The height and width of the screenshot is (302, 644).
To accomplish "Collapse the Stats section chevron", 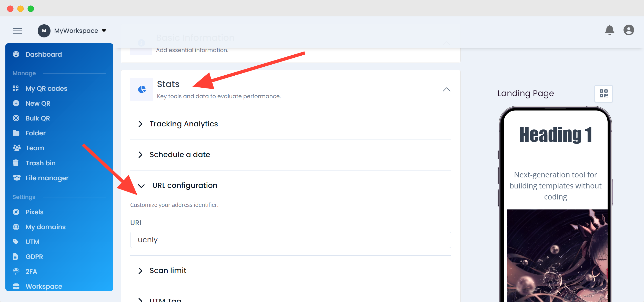I will (446, 89).
